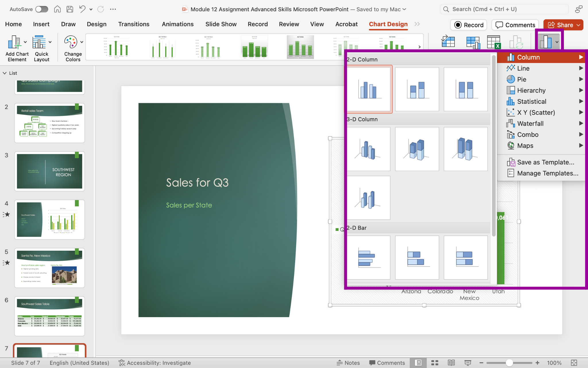Screen dimensions: 588x368
Task: Click the zoom out minus icon
Action: point(481,363)
